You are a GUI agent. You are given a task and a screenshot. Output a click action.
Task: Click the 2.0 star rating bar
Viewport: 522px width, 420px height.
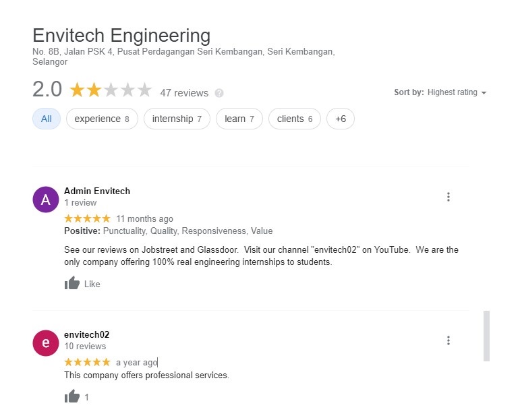click(111, 90)
